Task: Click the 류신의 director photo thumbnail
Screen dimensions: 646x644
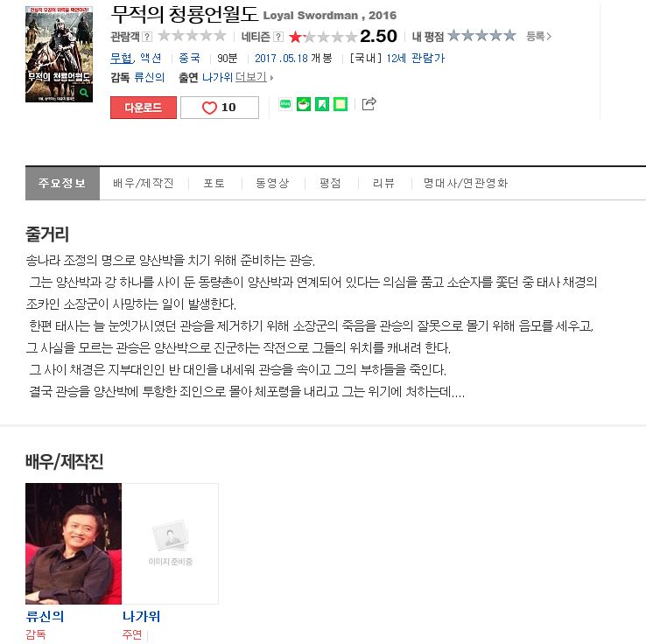Action: tap(74, 543)
